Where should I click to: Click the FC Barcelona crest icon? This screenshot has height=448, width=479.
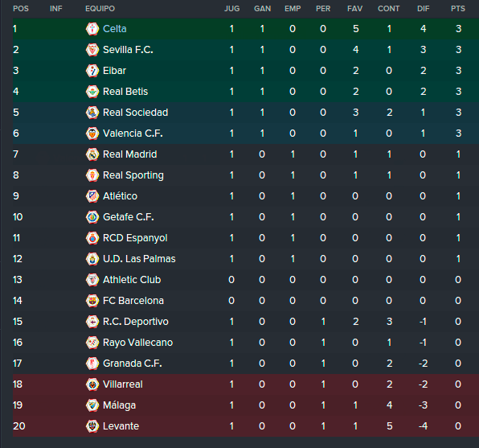(92, 301)
